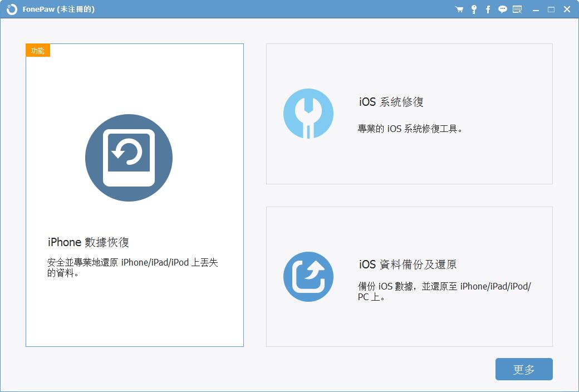The height and width of the screenshot is (392, 579).
Task: Open the iOS 資料備份及還原 panel
Action: point(409,277)
